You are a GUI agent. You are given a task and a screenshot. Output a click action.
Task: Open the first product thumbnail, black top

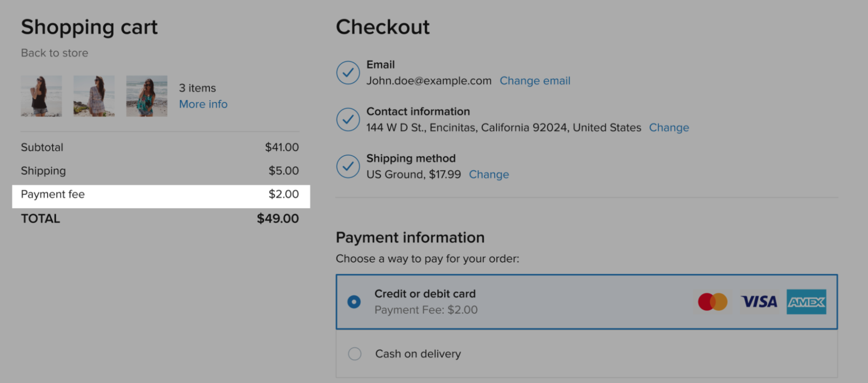click(x=42, y=96)
